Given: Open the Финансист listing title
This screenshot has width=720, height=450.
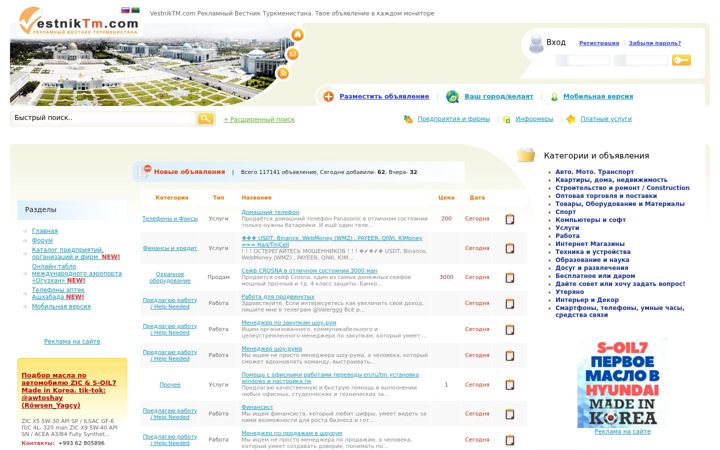Looking at the screenshot, I should pos(257,407).
